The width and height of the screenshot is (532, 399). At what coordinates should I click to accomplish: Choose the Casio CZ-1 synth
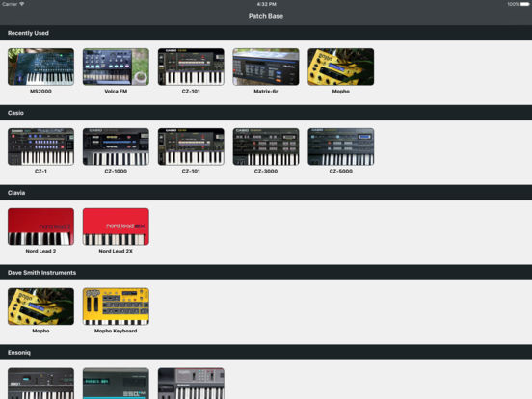[x=40, y=146]
